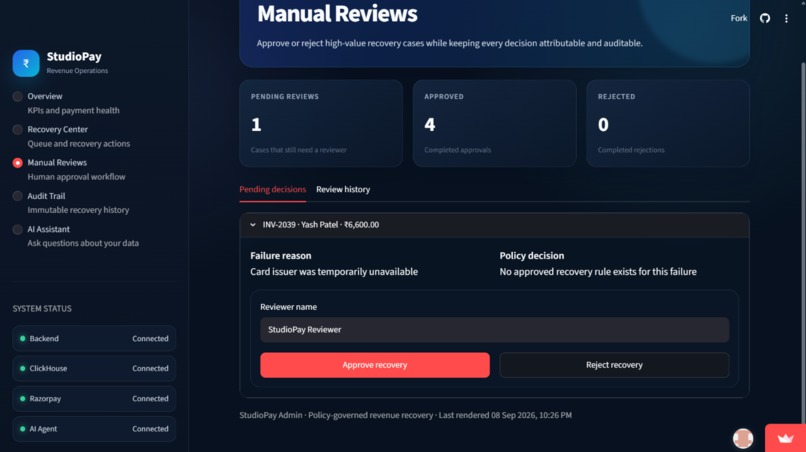Click the 'Immutable recovery history' caption
This screenshot has height=452, width=806.
(78, 210)
